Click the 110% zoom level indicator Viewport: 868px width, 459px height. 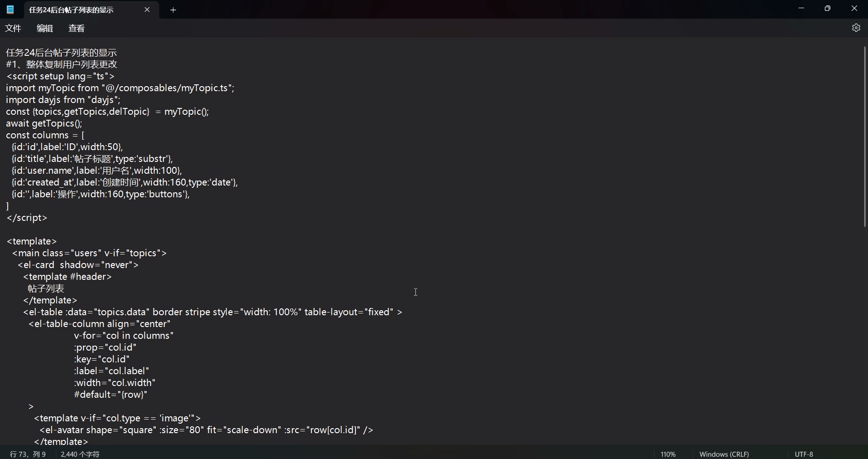click(668, 454)
